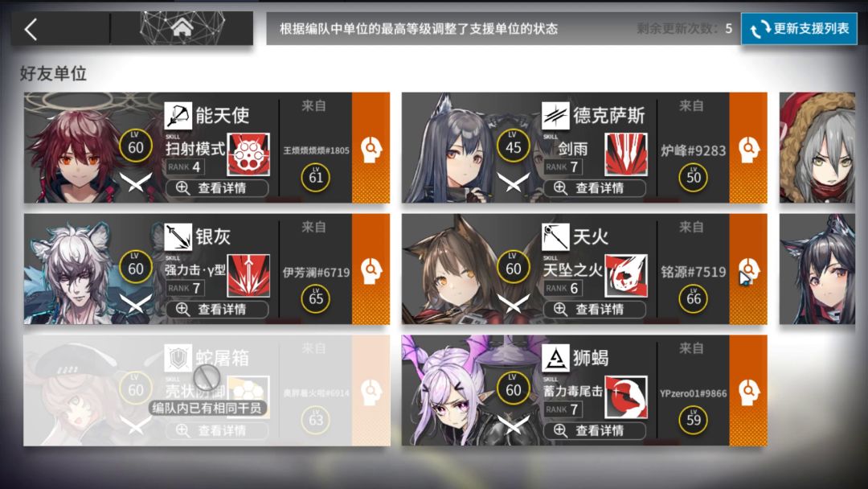Select the orange profile icon on 银灰's card
Image resolution: width=868 pixels, height=489 pixels.
371,269
